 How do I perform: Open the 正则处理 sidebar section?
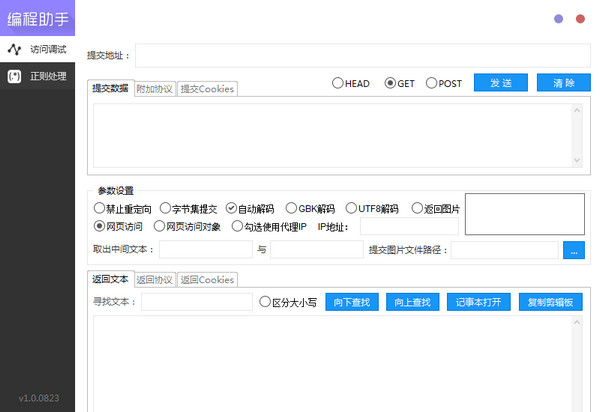click(x=38, y=76)
